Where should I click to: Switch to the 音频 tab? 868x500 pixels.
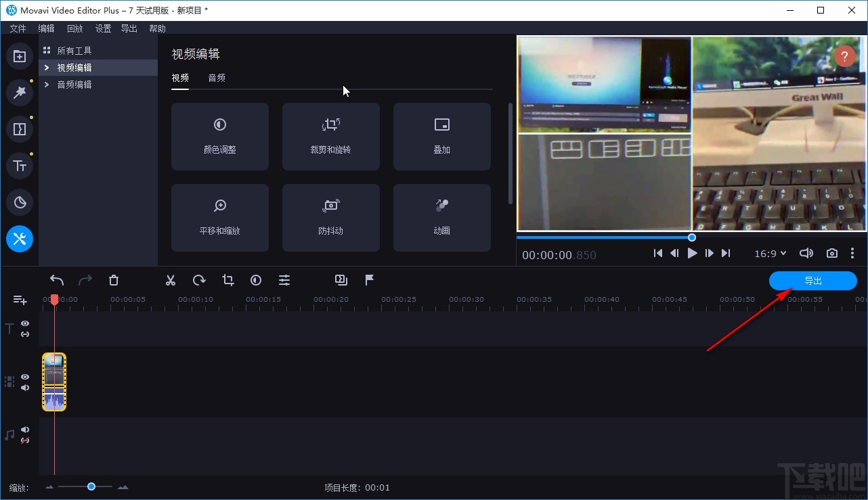217,78
